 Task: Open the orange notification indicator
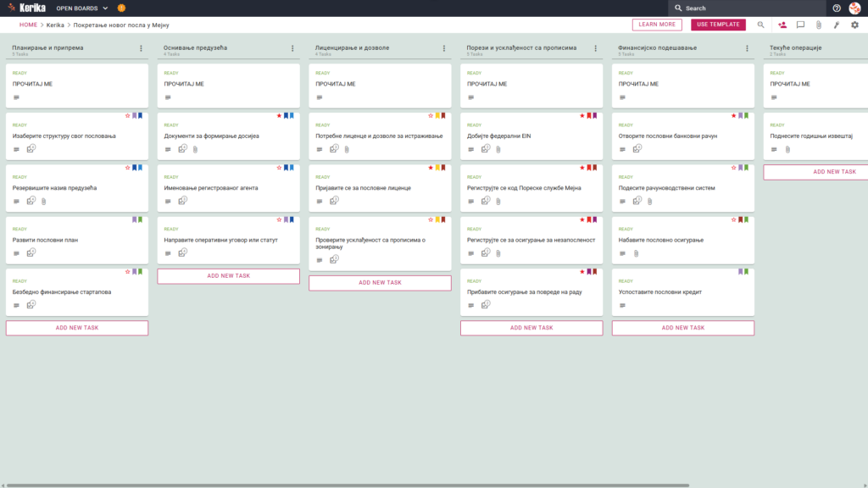click(122, 8)
